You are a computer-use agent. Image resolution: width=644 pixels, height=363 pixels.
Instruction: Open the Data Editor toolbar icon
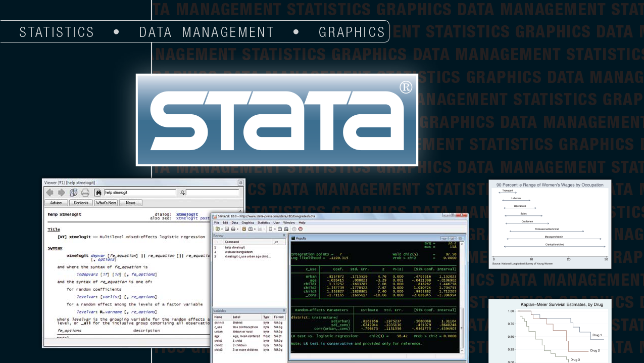tap(280, 229)
